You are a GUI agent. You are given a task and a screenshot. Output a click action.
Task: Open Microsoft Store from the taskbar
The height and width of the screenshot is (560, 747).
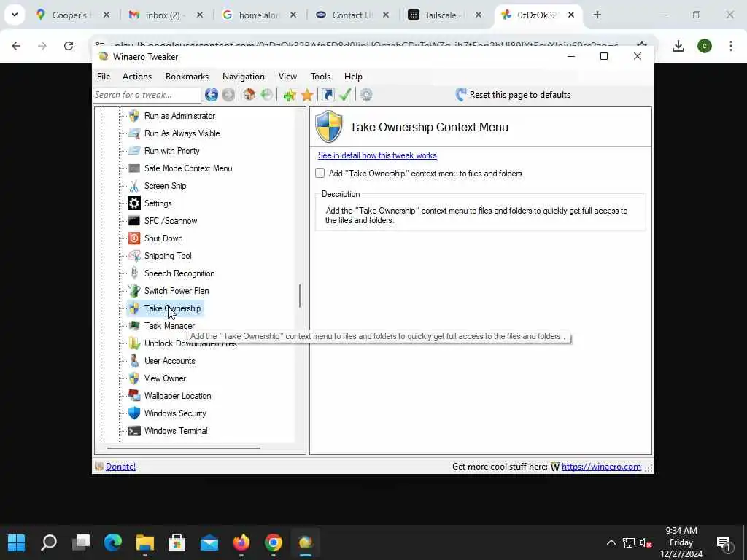[177, 542]
